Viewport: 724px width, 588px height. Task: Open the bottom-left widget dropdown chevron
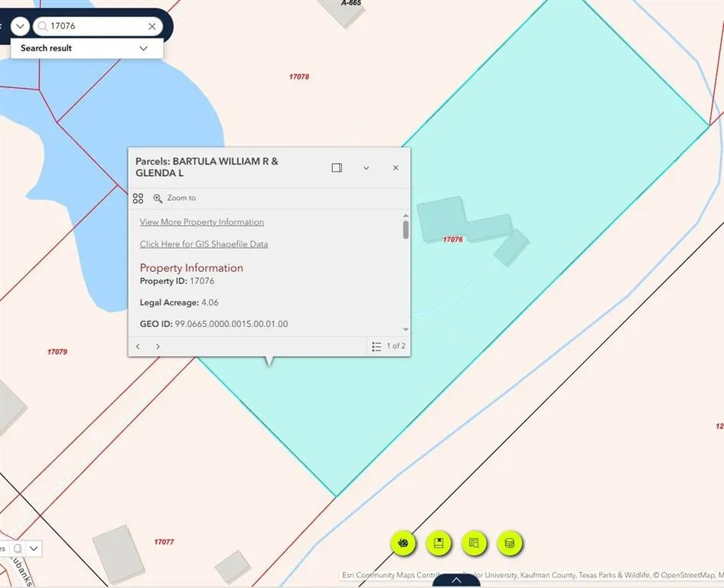[34, 549]
